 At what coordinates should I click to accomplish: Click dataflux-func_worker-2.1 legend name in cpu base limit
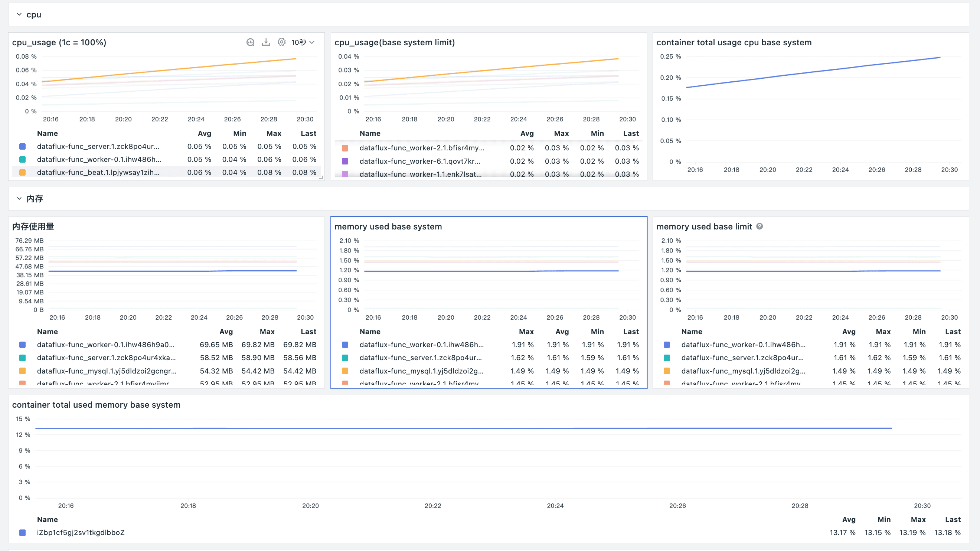point(422,148)
